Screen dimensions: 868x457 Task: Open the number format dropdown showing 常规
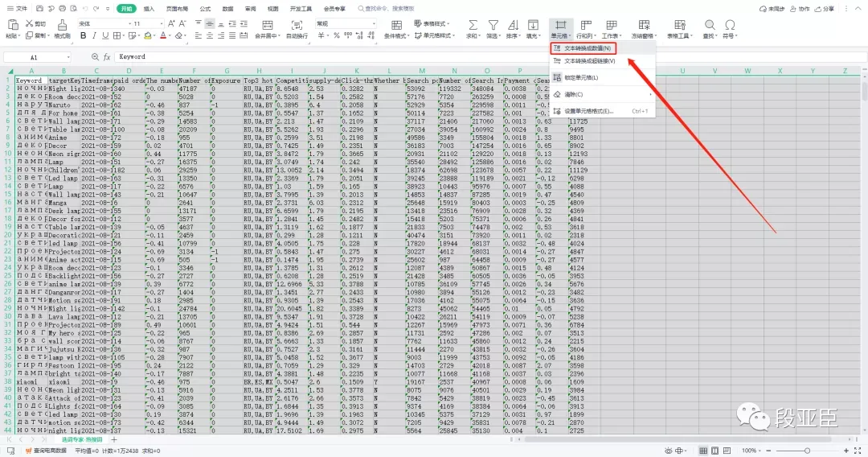(346, 24)
